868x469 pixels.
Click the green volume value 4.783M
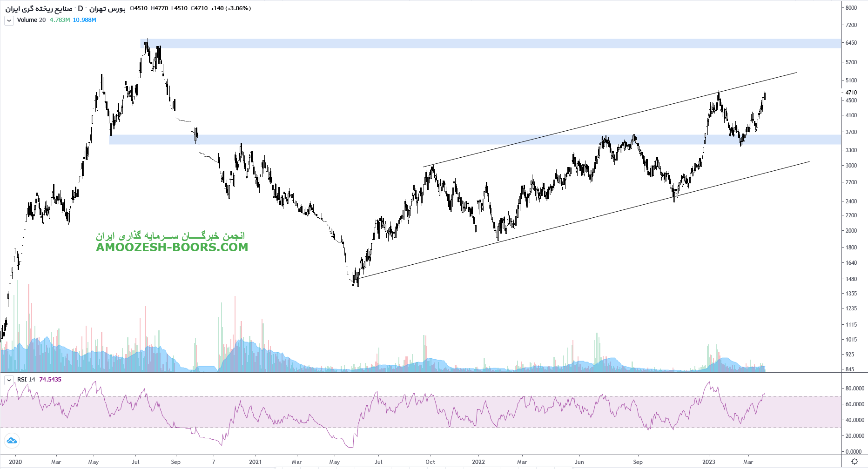[60, 20]
